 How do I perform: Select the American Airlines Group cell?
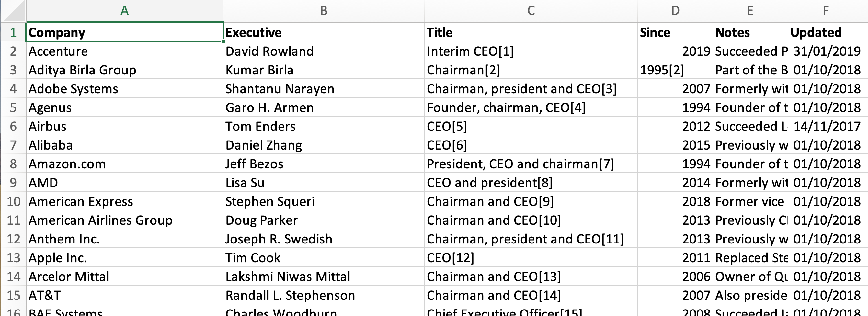[124, 220]
